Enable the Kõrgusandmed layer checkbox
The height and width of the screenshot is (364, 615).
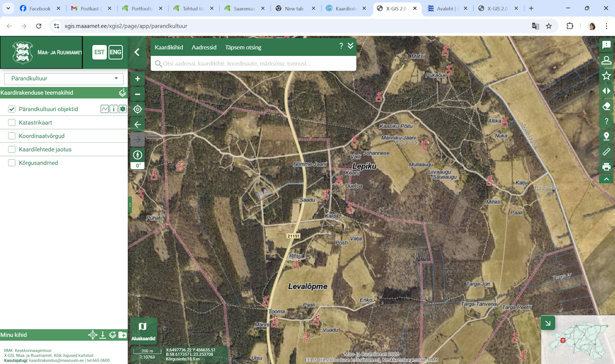12,163
